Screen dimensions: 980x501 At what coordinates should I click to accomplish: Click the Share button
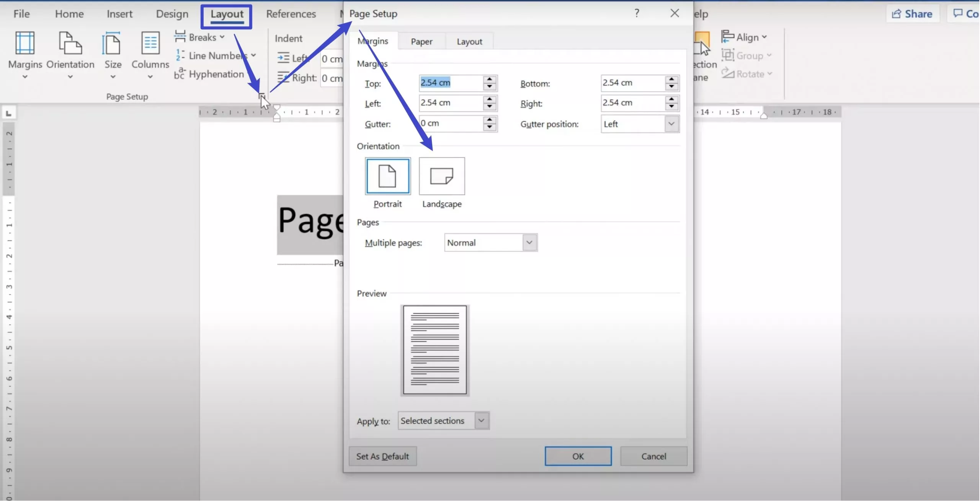[x=913, y=14]
